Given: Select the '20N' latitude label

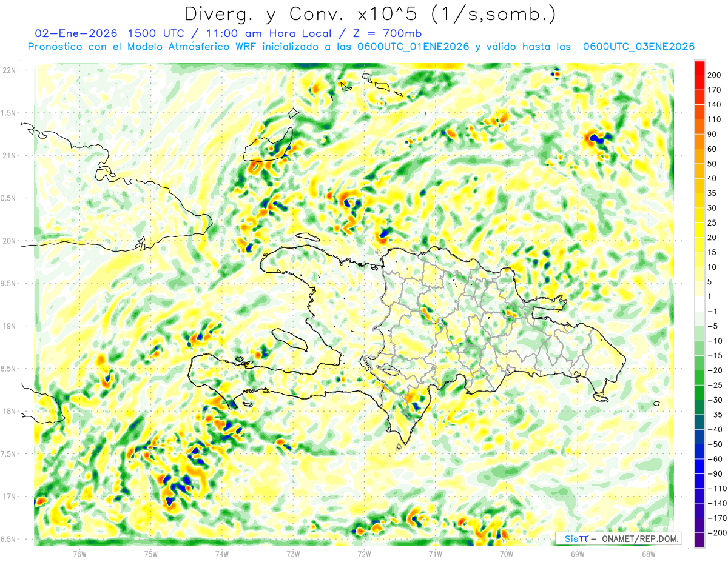Looking at the screenshot, I should [x=9, y=241].
